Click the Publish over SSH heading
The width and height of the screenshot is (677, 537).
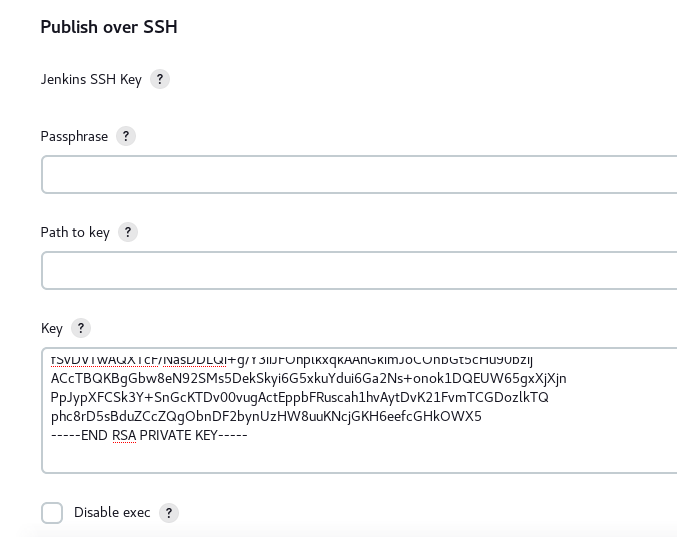click(x=109, y=27)
